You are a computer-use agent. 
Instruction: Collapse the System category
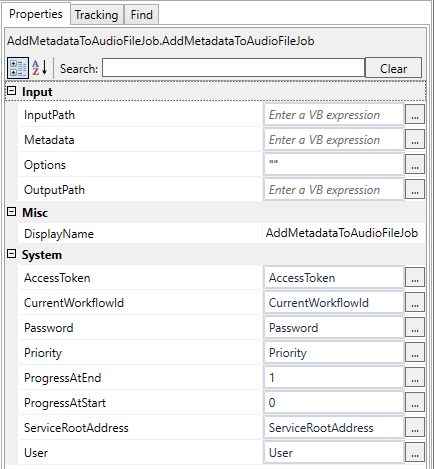[12, 254]
